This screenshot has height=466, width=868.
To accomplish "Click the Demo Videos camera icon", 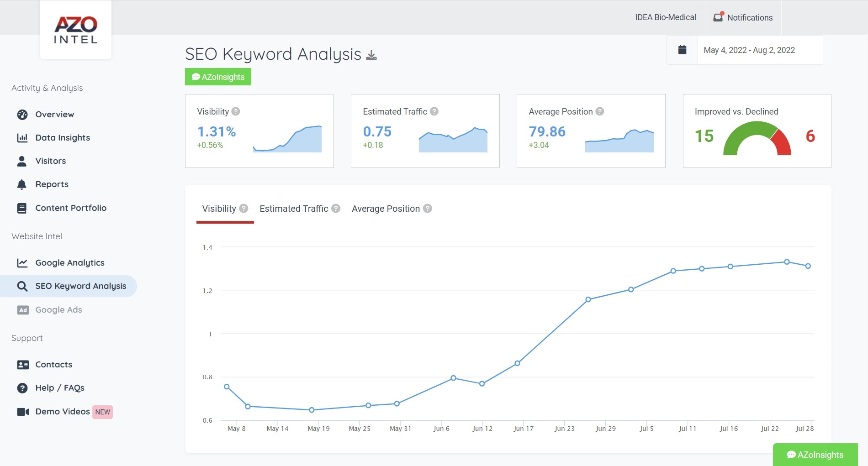I will click(23, 412).
